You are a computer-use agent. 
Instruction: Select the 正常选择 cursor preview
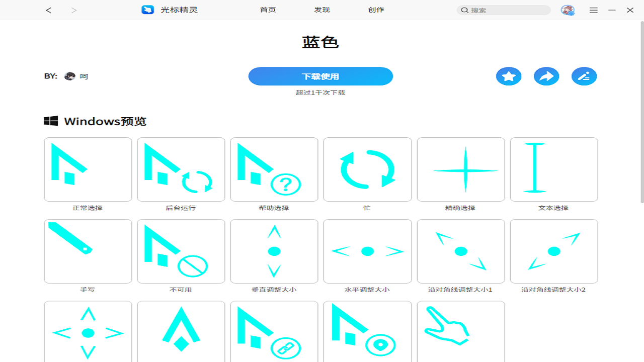88,169
